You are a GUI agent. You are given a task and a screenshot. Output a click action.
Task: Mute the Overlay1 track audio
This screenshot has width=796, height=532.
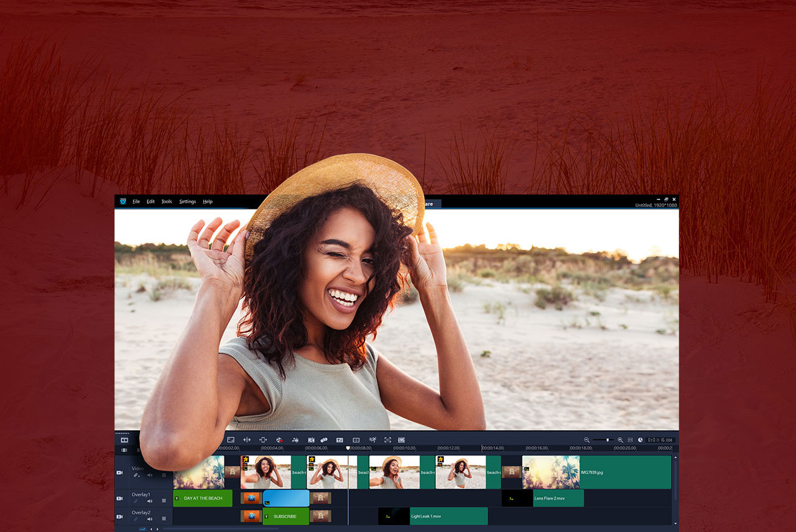pyautogui.click(x=150, y=501)
